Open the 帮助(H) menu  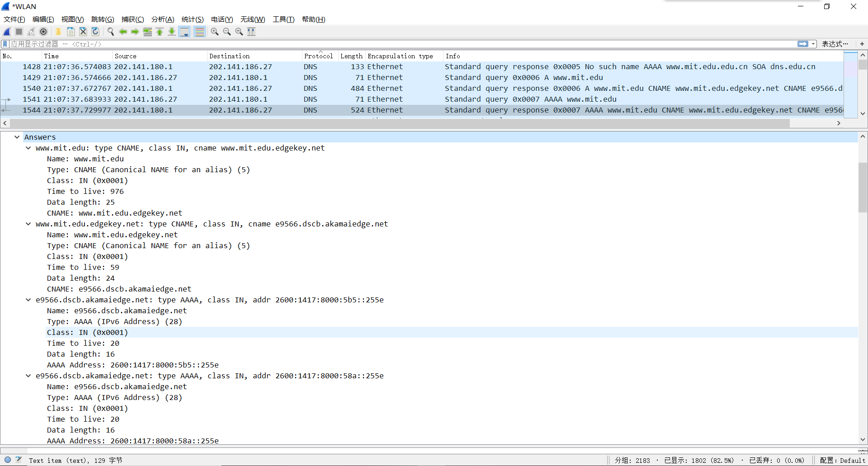tap(314, 19)
